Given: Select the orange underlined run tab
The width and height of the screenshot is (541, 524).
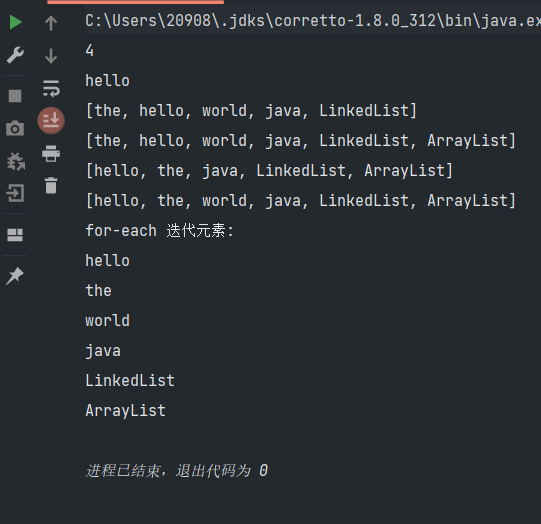Looking at the screenshot, I should tap(136, 2).
